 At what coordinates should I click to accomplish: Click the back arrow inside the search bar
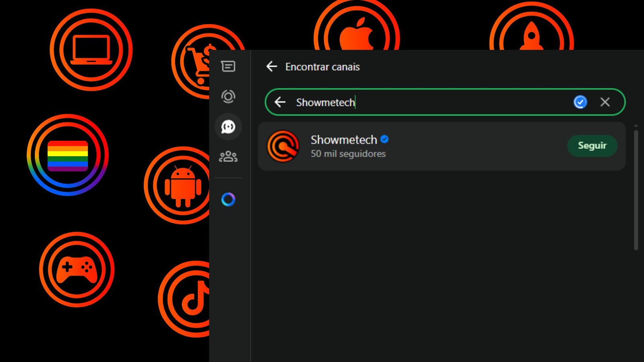[280, 102]
